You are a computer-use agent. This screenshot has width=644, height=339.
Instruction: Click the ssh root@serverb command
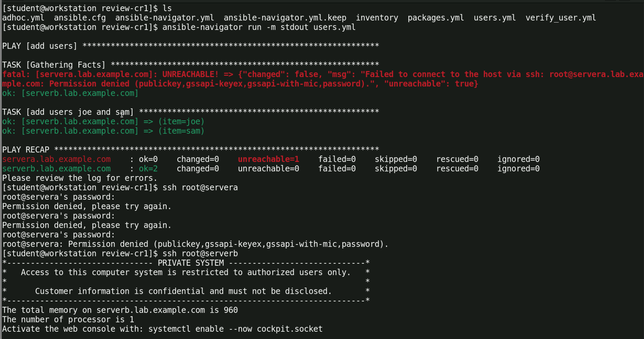200,254
